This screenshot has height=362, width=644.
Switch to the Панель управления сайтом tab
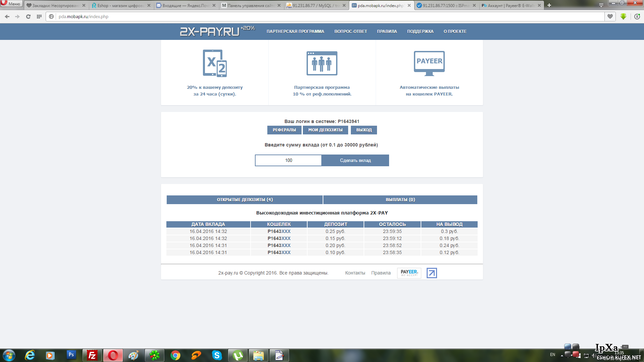tap(251, 5)
